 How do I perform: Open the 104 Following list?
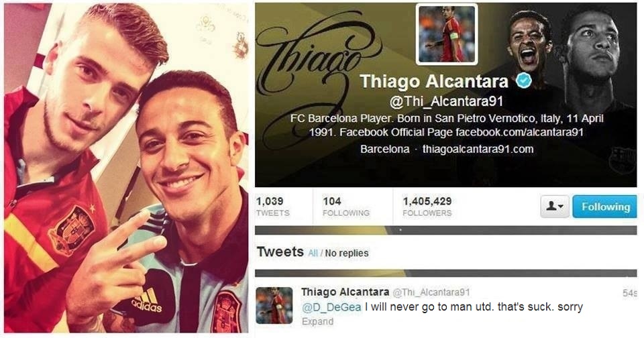coord(346,207)
